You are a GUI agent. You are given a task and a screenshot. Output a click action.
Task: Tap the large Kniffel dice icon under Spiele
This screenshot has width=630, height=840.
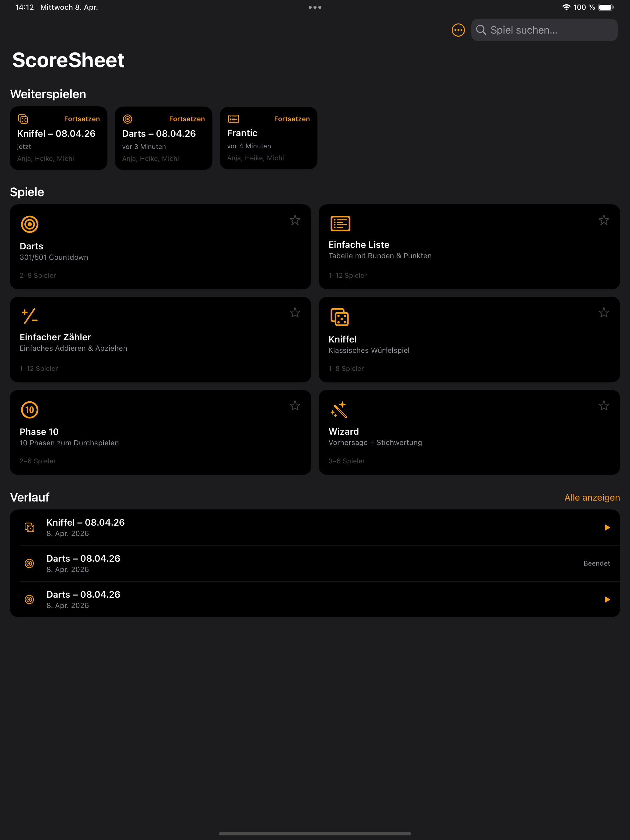pyautogui.click(x=339, y=317)
